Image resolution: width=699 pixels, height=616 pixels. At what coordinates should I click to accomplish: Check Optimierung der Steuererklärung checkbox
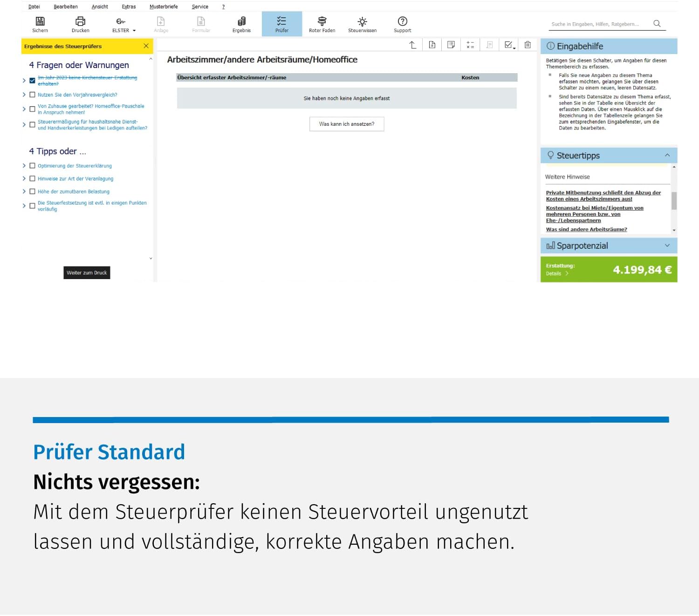pyautogui.click(x=32, y=165)
